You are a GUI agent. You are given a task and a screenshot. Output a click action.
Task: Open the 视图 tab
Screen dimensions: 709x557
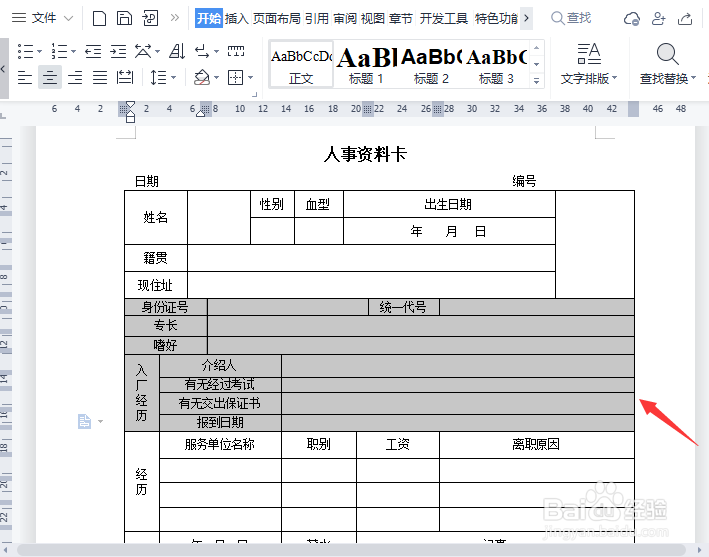tap(373, 19)
